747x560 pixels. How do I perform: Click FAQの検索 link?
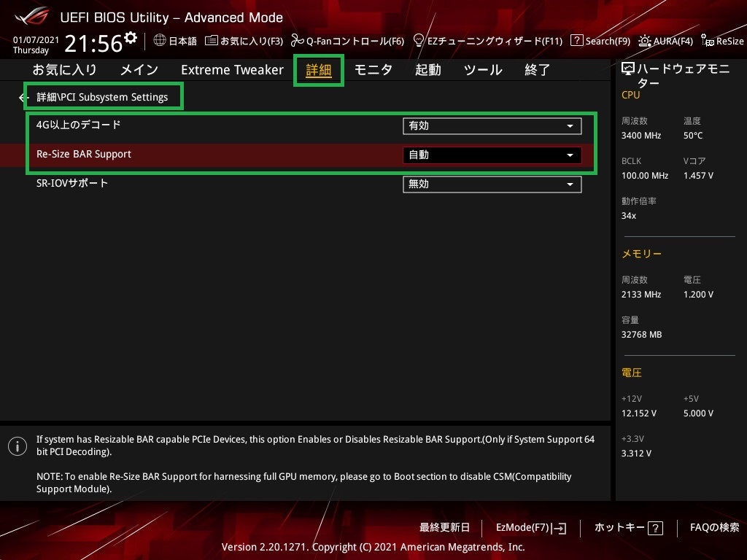tap(715, 528)
